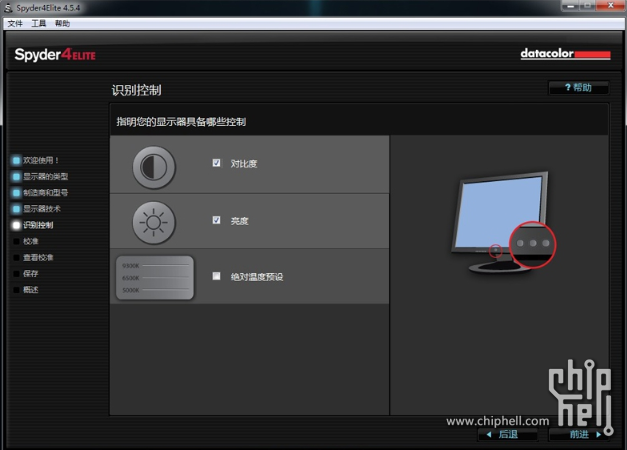Viewport: 627px width, 450px height.
Task: Click the 识别控制 page heading
Action: (x=136, y=90)
